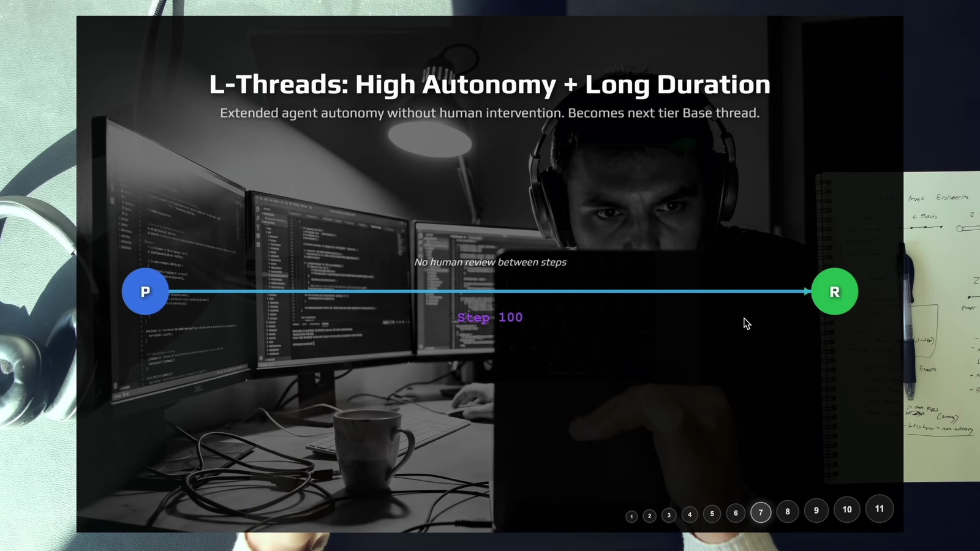This screenshot has height=551, width=980.
Task: Click the green R result node
Action: [834, 291]
